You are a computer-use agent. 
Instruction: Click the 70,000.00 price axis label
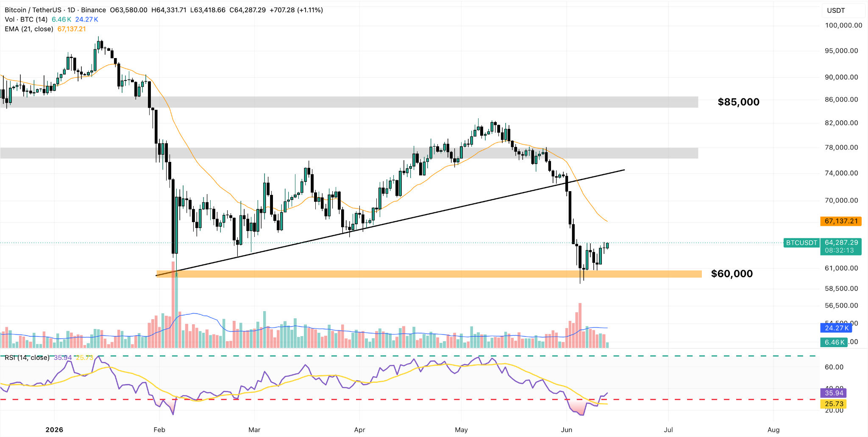[x=841, y=200]
